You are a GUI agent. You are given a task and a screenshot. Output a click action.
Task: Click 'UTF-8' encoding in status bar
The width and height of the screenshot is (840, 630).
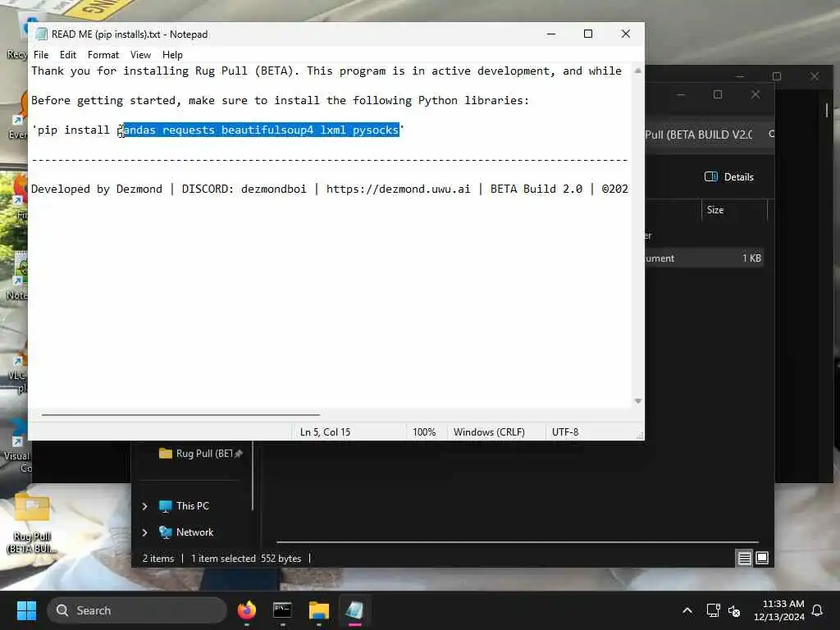tap(564, 431)
